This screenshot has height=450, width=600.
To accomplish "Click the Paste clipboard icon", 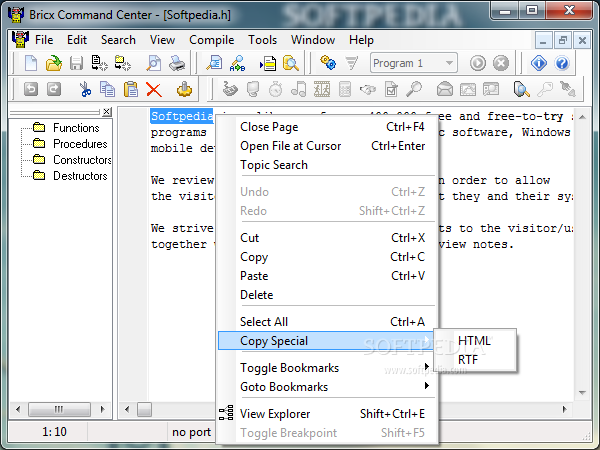I will click(130, 90).
